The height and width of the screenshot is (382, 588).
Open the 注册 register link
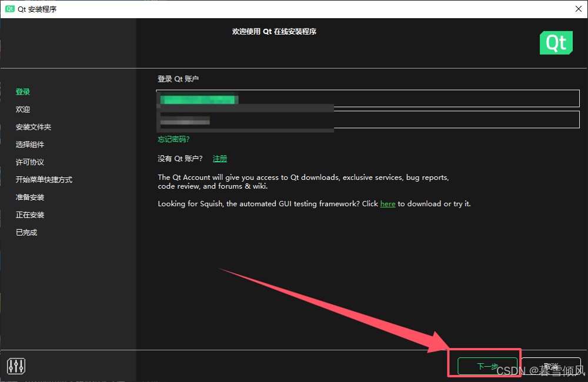(220, 159)
